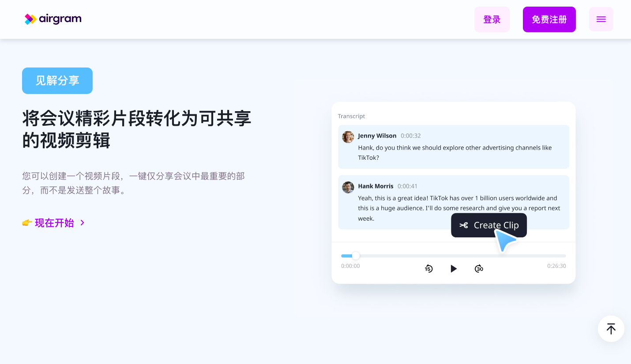
Task: Select Hank Morris's transcript message
Action: pos(454,203)
